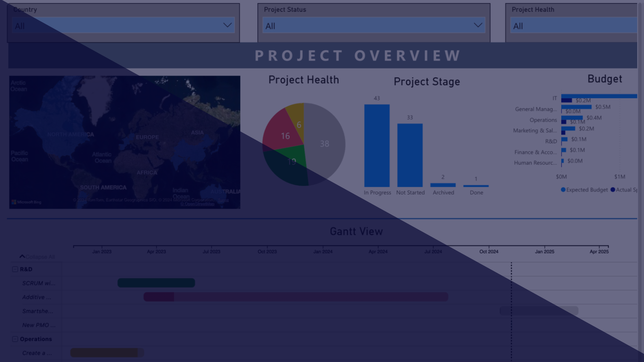Screen dimensions: 644x362
Task: Click the Terms link on the map
Action: click(x=223, y=200)
